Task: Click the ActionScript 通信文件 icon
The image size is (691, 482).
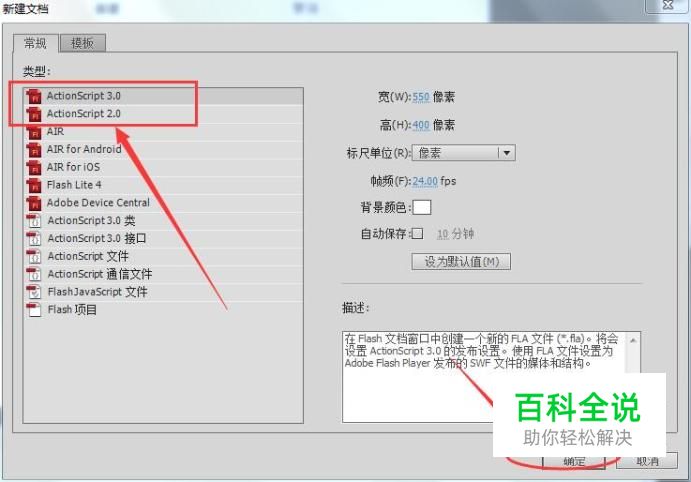Action: click(x=33, y=274)
